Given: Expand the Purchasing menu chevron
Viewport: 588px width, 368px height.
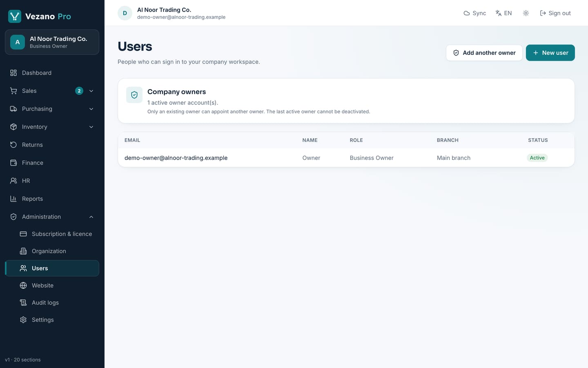Looking at the screenshot, I should pyautogui.click(x=91, y=109).
